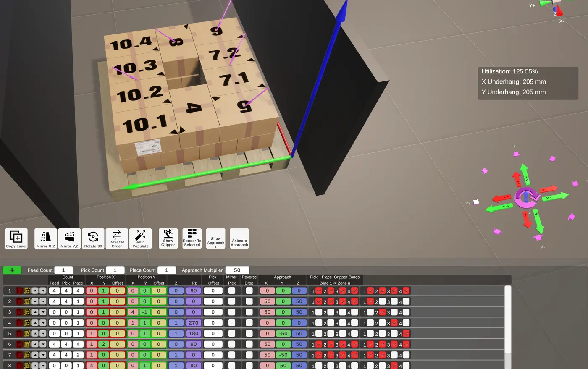The width and height of the screenshot is (588, 369).
Task: Enable Mirror Pick for row 7
Action: point(232,355)
